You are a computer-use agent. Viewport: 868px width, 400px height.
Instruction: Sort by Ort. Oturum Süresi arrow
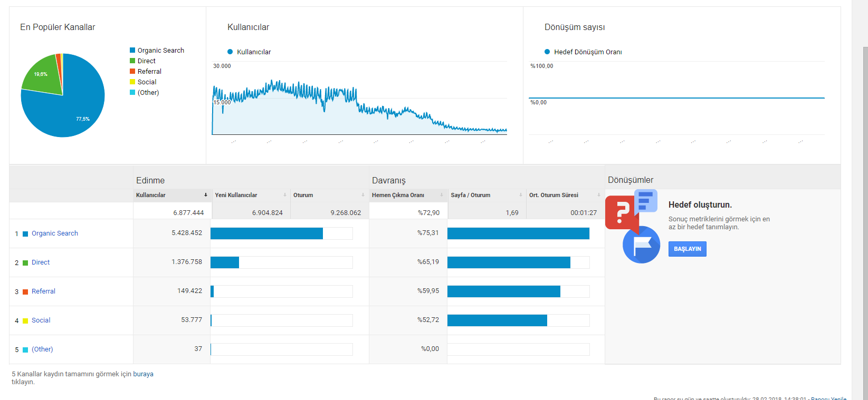coord(599,195)
